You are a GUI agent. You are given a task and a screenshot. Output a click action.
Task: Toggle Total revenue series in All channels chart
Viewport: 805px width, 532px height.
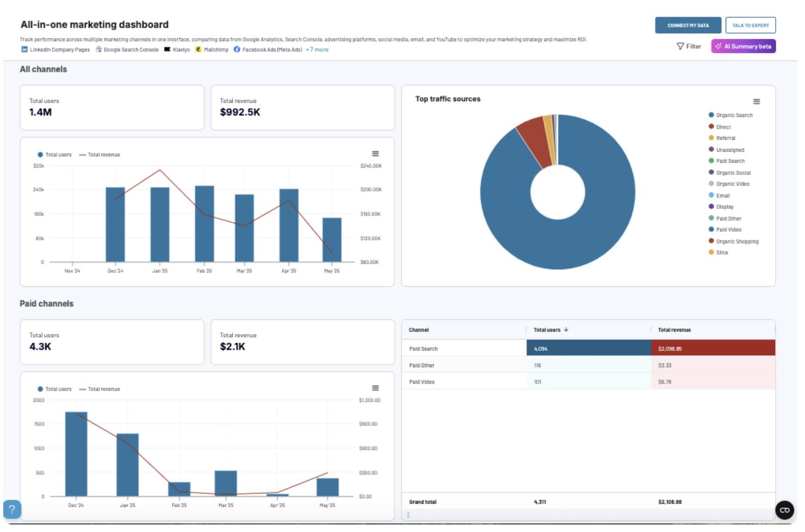tap(100, 155)
